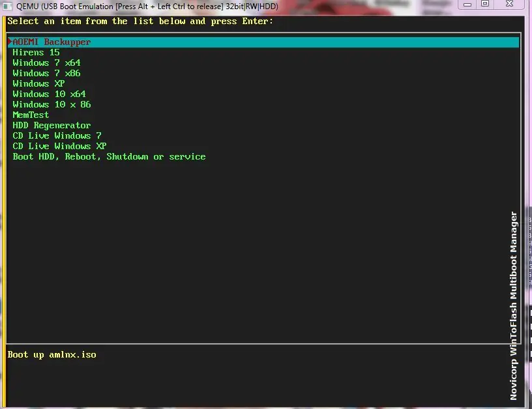Choose Hirens 15 from the boot list
532x409 pixels.
click(x=36, y=53)
